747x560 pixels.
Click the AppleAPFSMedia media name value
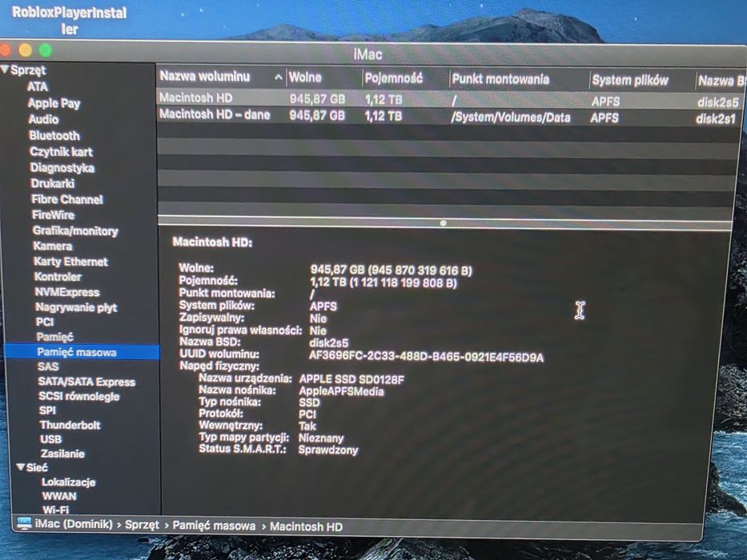(x=341, y=391)
